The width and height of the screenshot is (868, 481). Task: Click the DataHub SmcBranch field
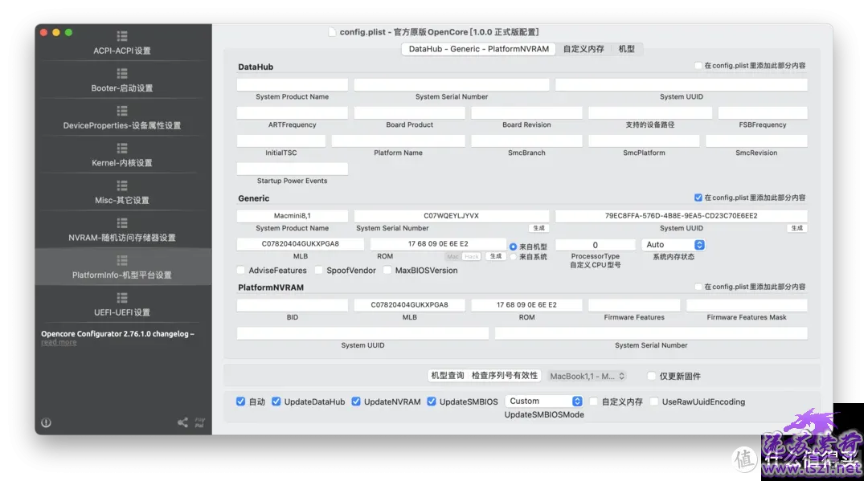point(526,141)
